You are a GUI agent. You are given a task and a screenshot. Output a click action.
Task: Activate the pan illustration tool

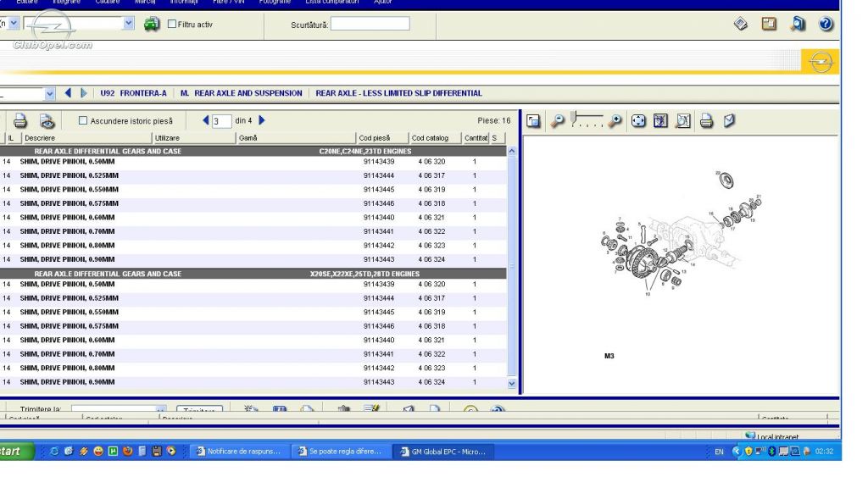(x=638, y=120)
